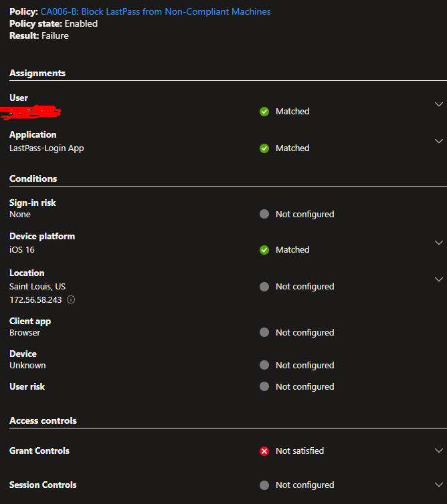Click the green Matched icon for User
Viewport: 447px width, 504px height.
tap(264, 112)
